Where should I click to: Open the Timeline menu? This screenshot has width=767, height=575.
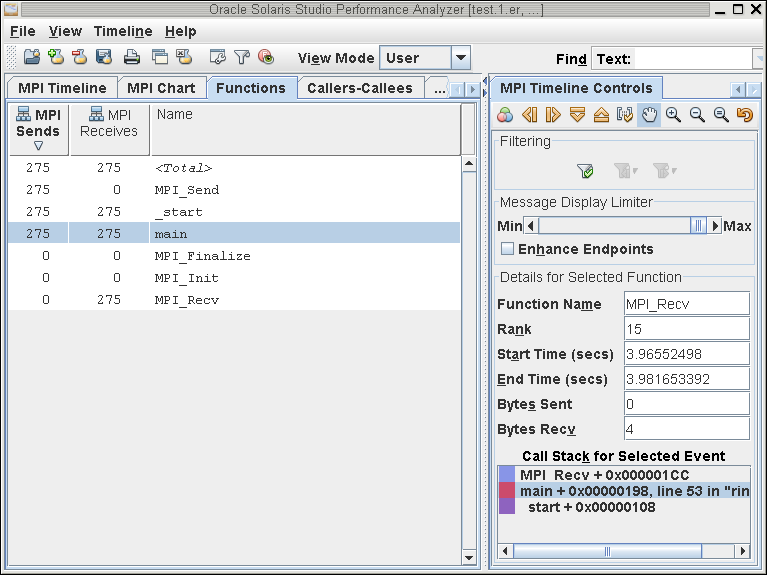click(123, 31)
